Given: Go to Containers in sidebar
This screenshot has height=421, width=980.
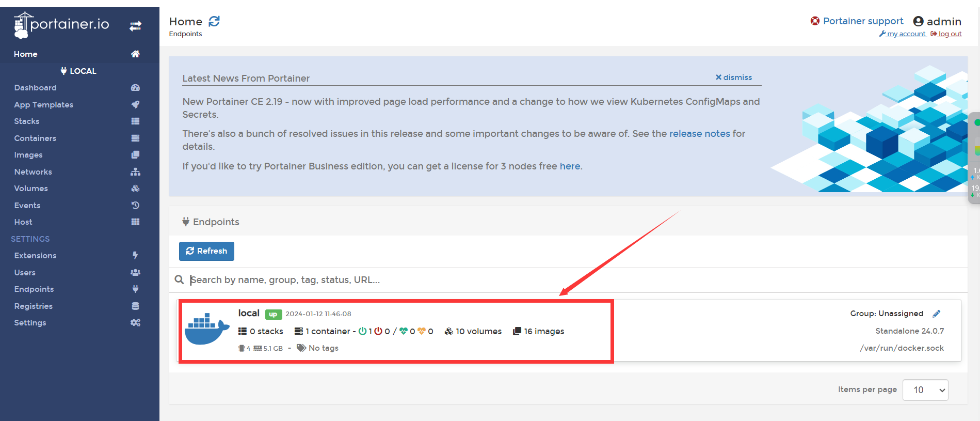Looking at the screenshot, I should [x=35, y=138].
